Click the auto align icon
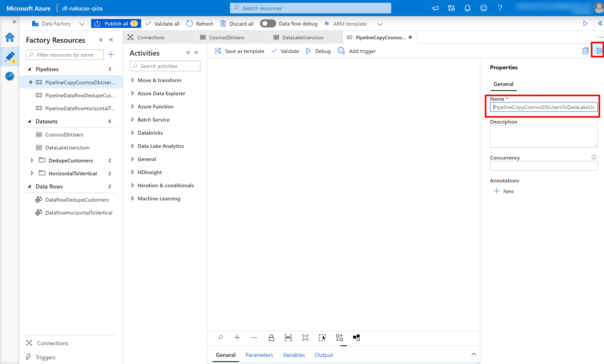 (339, 338)
